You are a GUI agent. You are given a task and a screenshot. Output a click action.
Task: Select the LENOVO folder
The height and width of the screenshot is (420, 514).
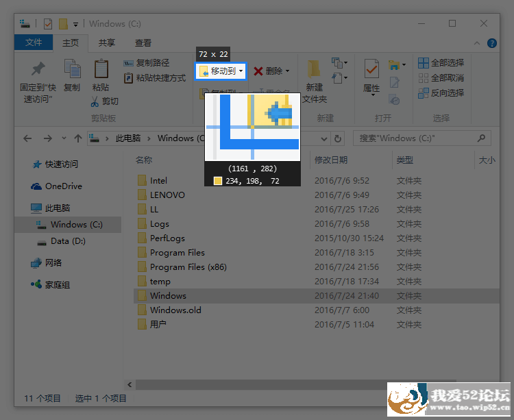[x=161, y=195]
